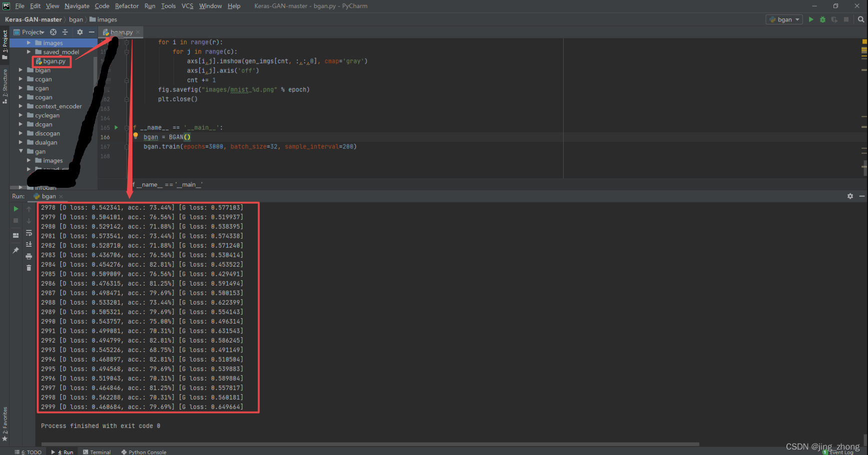The height and width of the screenshot is (455, 868).
Task: Click the horizontal scrollbar of the Run console
Action: coord(370,444)
